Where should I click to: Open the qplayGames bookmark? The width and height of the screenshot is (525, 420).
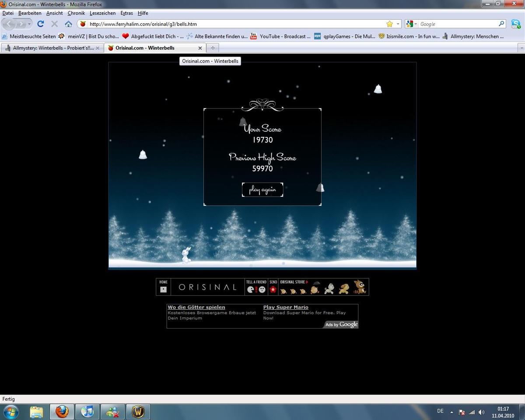click(x=344, y=36)
